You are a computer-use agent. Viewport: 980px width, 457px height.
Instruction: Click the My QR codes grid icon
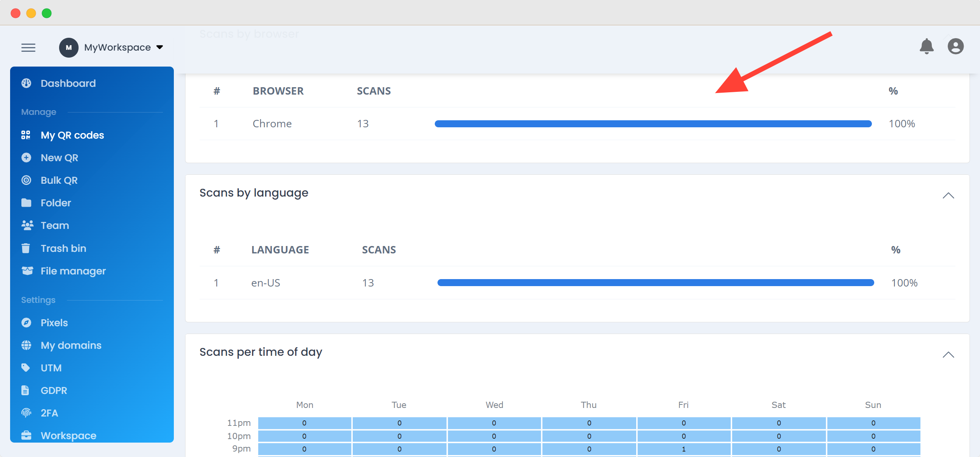[26, 135]
